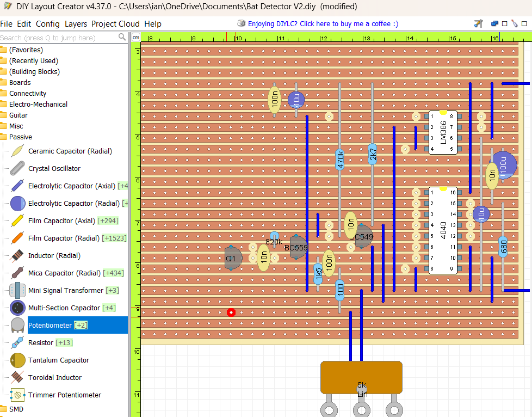The image size is (532, 417).
Task: Open the Layers menu
Action: (x=76, y=24)
